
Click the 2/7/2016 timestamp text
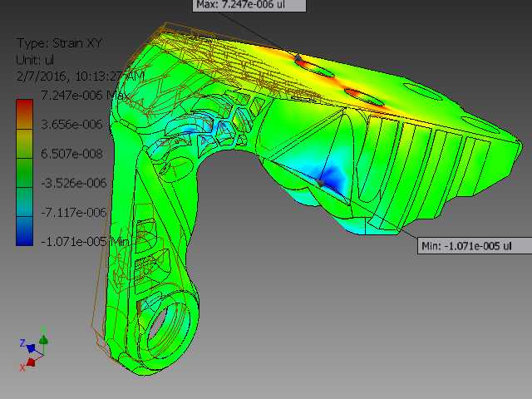[x=81, y=76]
